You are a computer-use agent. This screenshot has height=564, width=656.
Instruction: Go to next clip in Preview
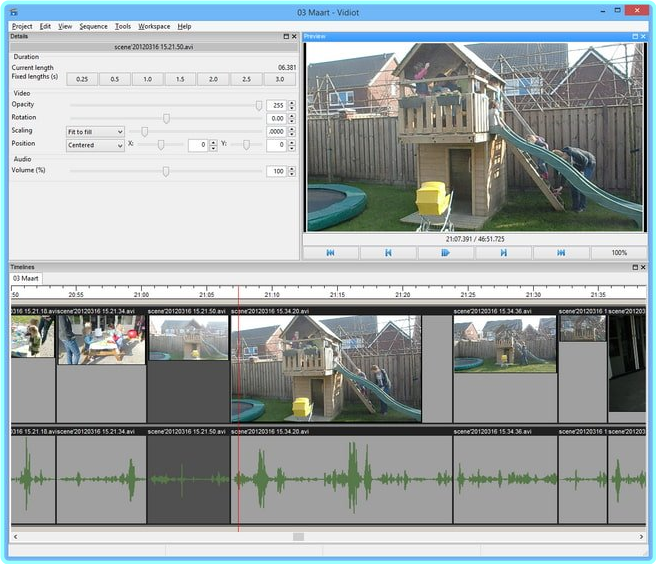[503, 253]
